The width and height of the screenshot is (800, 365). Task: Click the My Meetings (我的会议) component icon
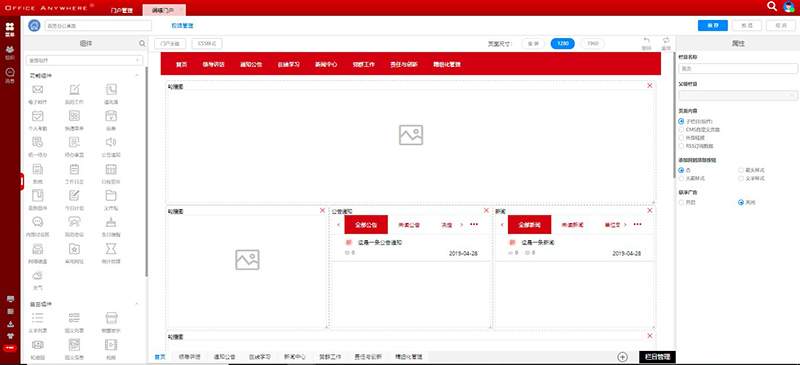coord(74,222)
